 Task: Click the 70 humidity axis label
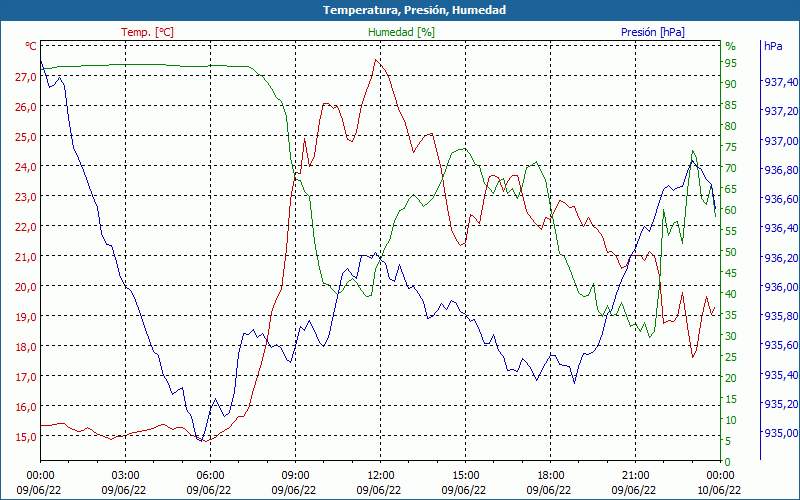point(731,168)
